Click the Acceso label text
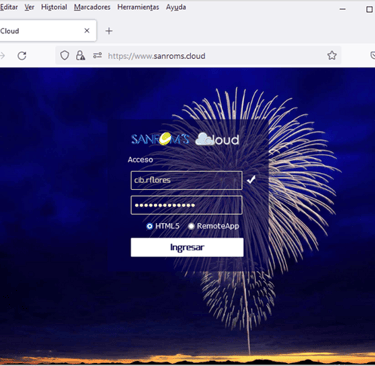375x366 pixels. [140, 160]
